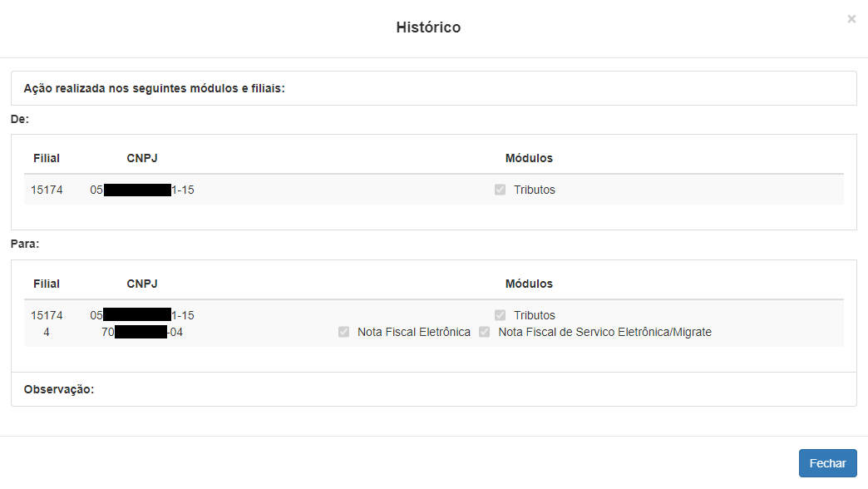868x489 pixels.
Task: Click the Módulos header in the Para table
Action: [529, 284]
